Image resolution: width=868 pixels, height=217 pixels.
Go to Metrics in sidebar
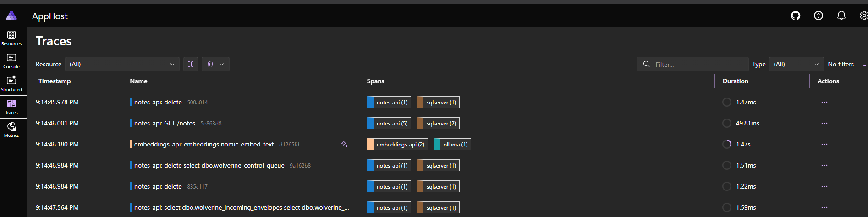pos(11,130)
